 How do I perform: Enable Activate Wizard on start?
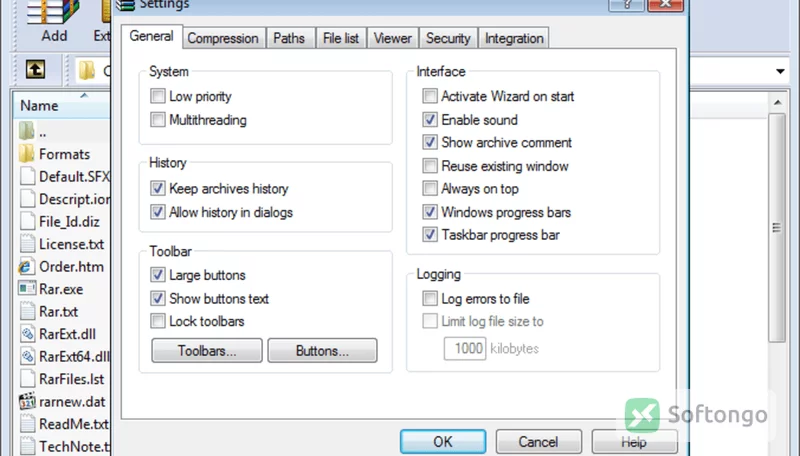click(430, 96)
